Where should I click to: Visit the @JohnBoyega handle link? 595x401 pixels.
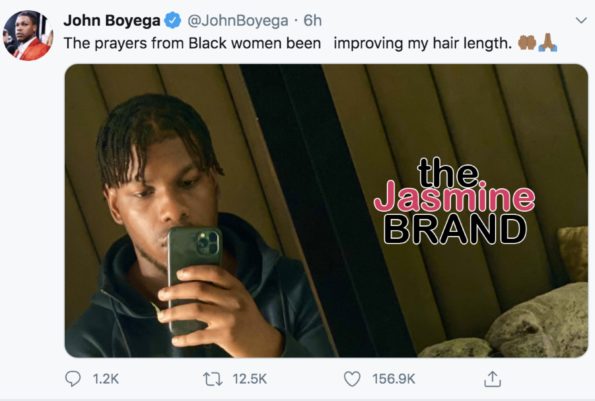pyautogui.click(x=238, y=20)
